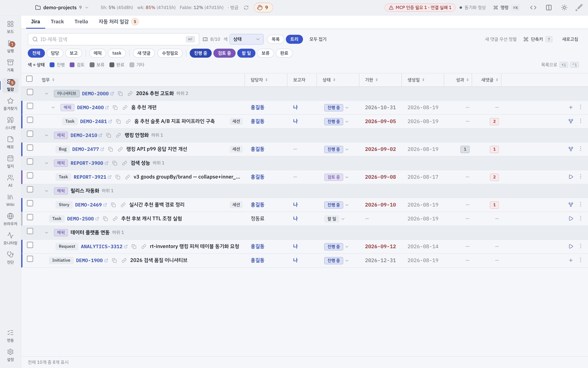Screen dimensions: 588x368
Task: Select the DEMO-2481 row checkbox
Action: click(30, 120)
